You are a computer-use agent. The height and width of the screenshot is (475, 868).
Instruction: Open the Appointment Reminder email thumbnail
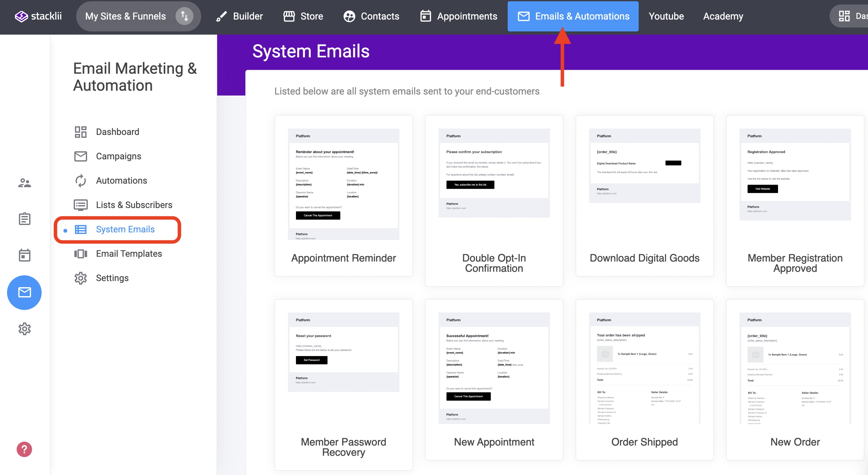[x=343, y=184]
